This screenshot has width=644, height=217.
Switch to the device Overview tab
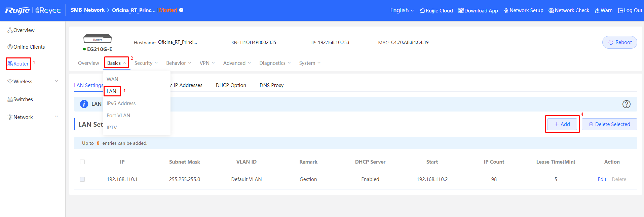pyautogui.click(x=88, y=63)
